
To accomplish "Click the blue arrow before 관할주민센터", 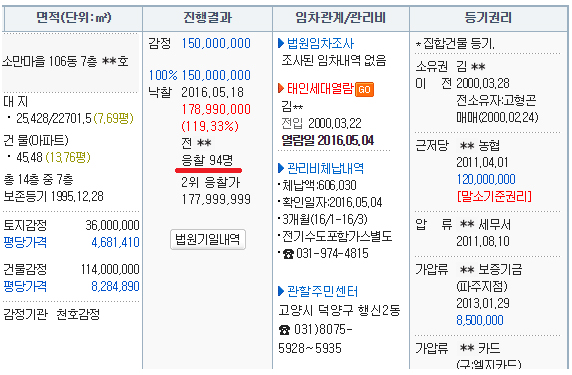I will 281,291.
